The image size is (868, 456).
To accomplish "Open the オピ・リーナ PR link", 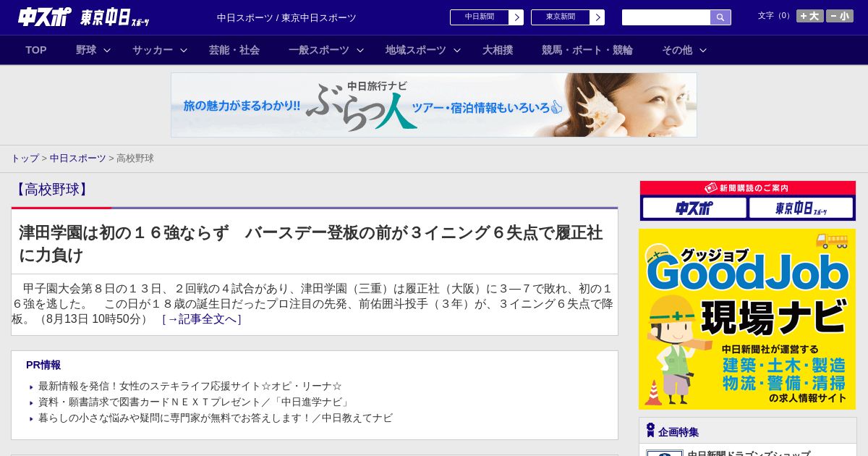I will coord(190,387).
